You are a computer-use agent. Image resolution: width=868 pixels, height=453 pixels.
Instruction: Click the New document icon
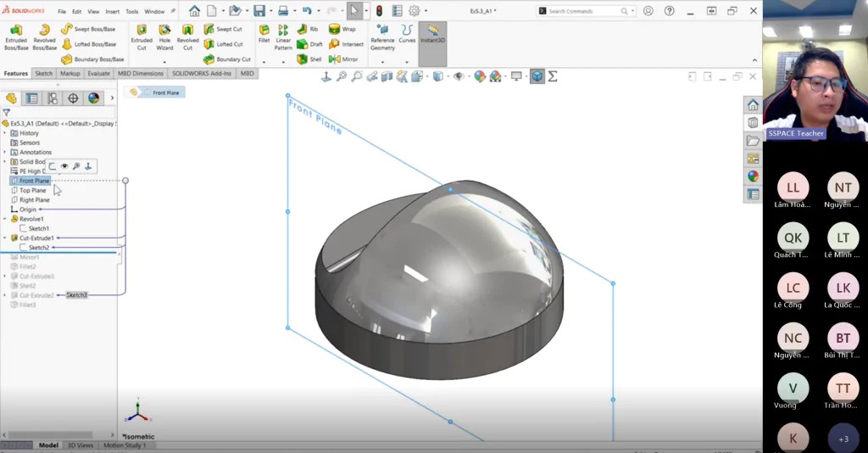click(212, 10)
